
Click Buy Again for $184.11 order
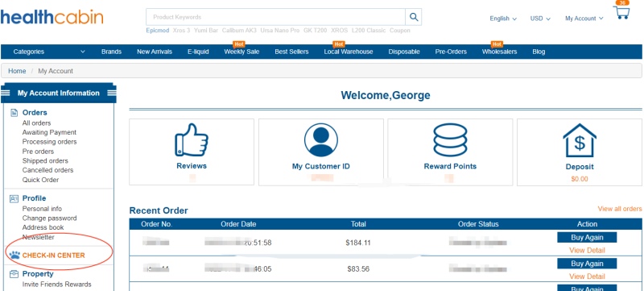click(x=587, y=237)
